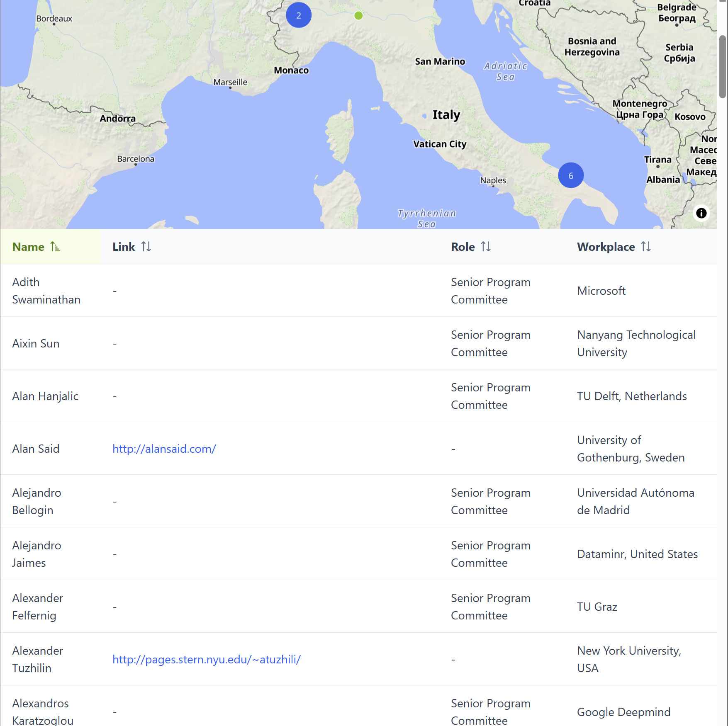This screenshot has width=728, height=726.
Task: Click the page vertical scrollbar thumb
Action: click(723, 66)
